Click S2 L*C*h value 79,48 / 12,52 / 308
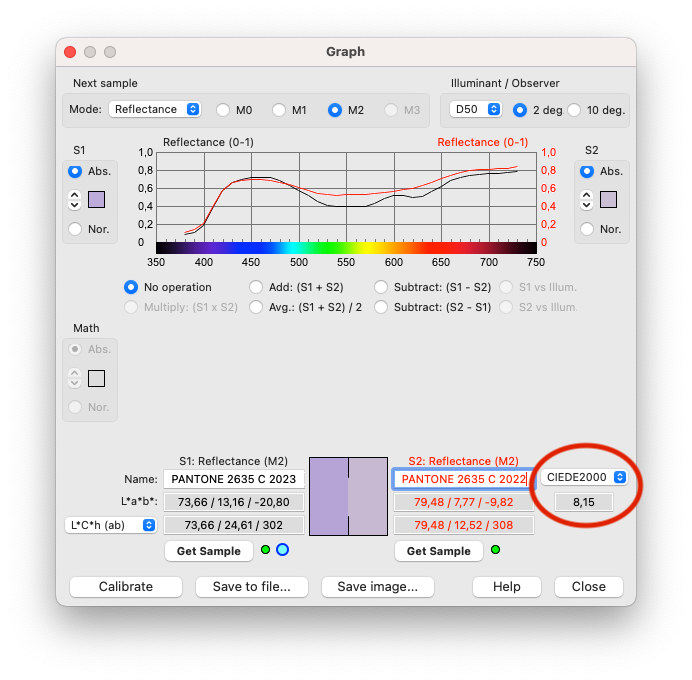Viewport: 692px width, 680px height. 464,525
